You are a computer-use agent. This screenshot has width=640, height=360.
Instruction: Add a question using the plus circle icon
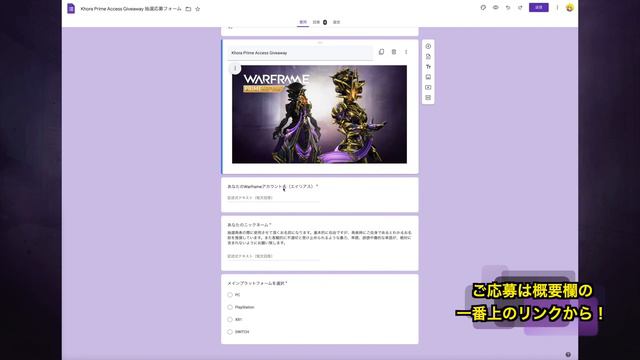point(428,46)
